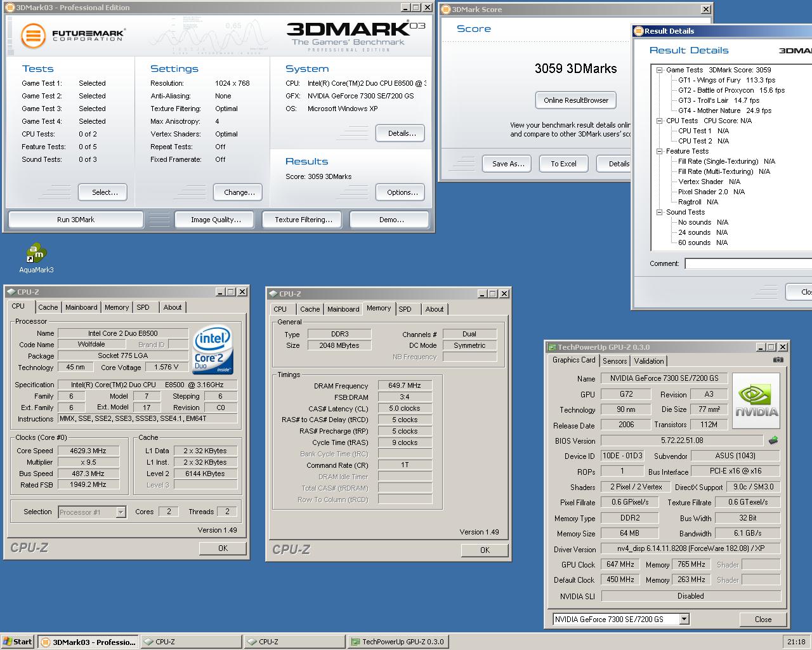Screen dimensions: 812x650
Task: Click the Texture Filtering button
Action: click(303, 220)
